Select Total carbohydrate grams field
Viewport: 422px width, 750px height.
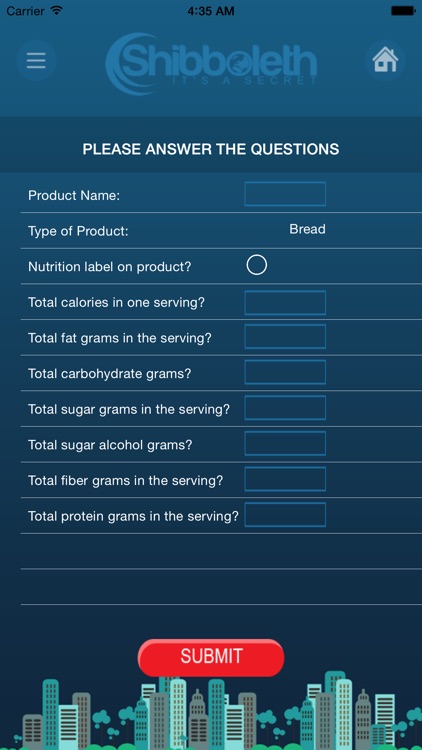[285, 372]
